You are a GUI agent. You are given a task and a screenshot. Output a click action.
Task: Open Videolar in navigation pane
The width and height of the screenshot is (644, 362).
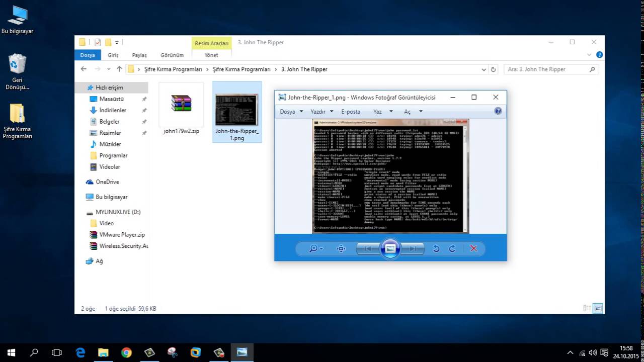[110, 167]
